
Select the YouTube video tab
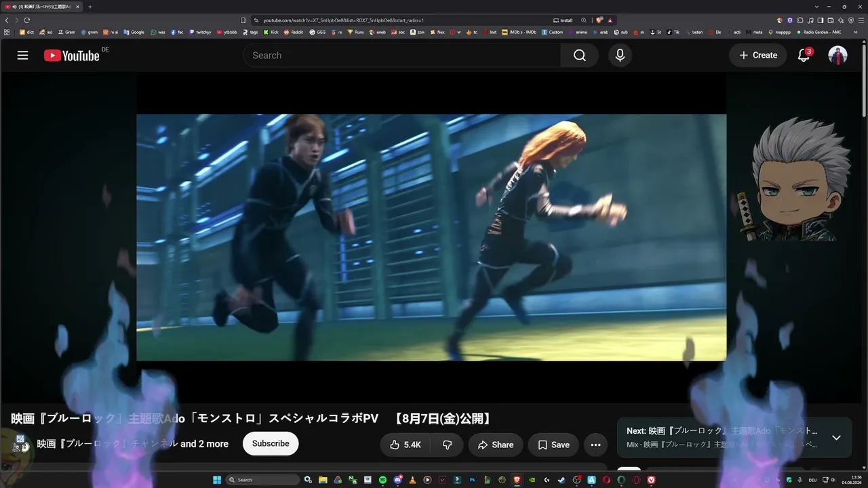[x=42, y=7]
